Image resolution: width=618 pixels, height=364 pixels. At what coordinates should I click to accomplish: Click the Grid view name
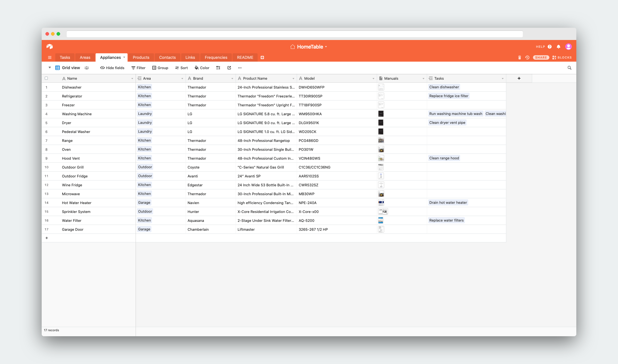(x=71, y=68)
